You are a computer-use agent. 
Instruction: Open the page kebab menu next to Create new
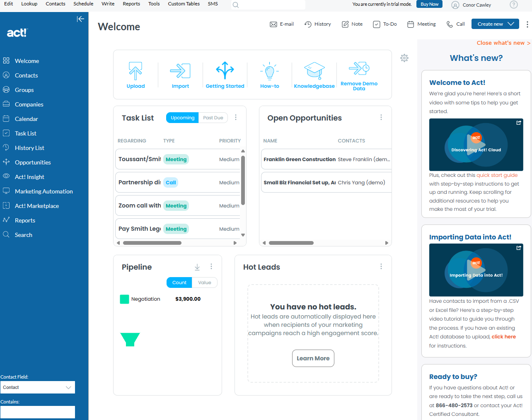(x=527, y=24)
